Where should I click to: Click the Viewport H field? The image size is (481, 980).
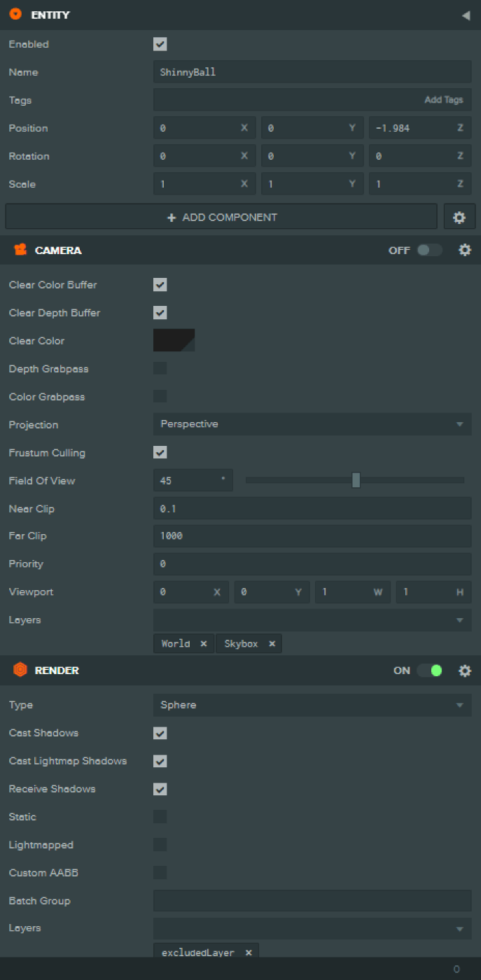click(x=433, y=591)
